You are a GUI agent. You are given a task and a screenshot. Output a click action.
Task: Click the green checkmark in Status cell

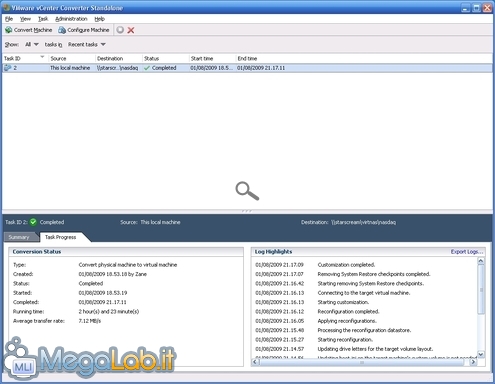[147, 68]
